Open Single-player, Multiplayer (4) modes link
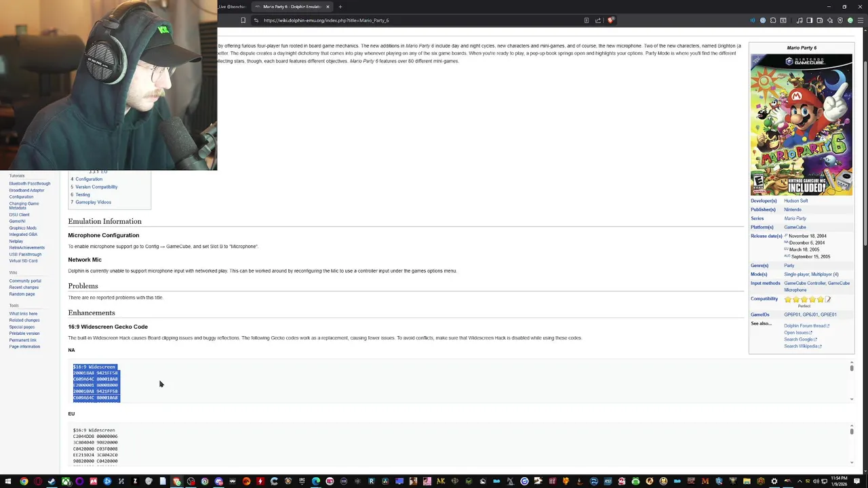Image resolution: width=868 pixels, height=488 pixels. 812,274
